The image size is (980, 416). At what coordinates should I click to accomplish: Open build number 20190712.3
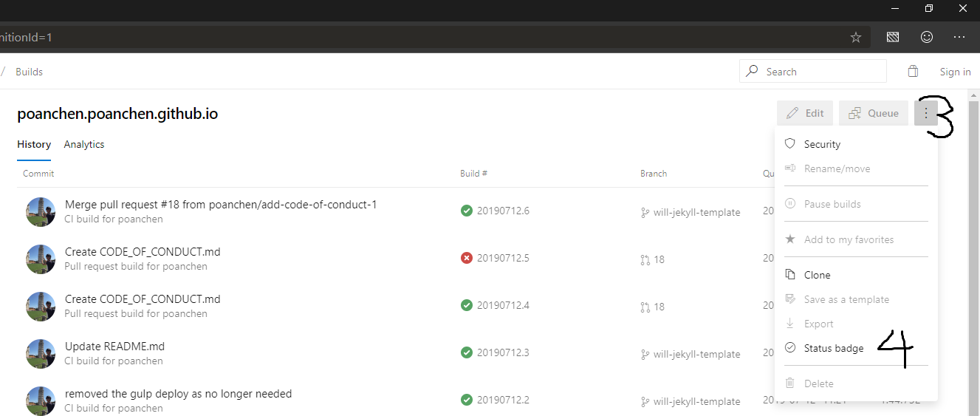pyautogui.click(x=503, y=352)
